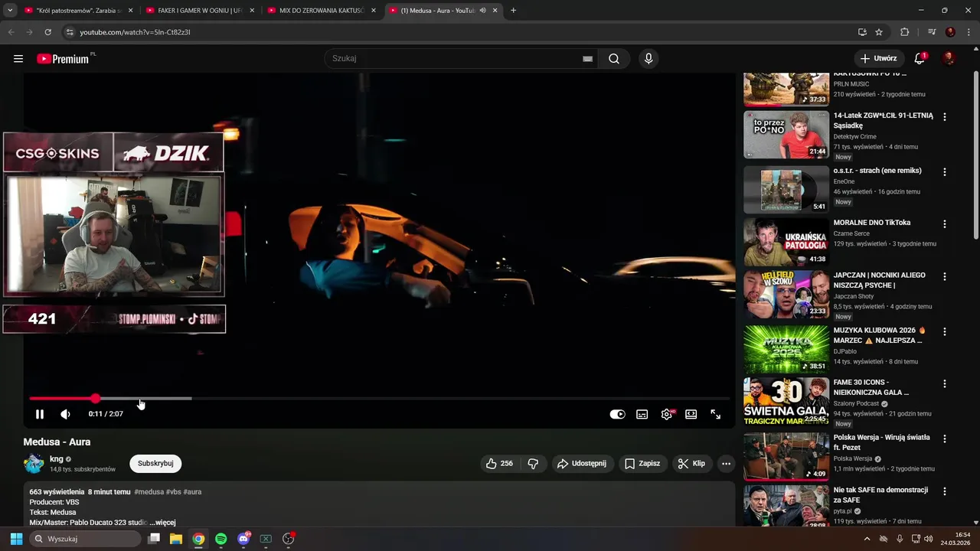Share the video via Udostępnij
This screenshot has height=551, width=980.
tap(582, 464)
